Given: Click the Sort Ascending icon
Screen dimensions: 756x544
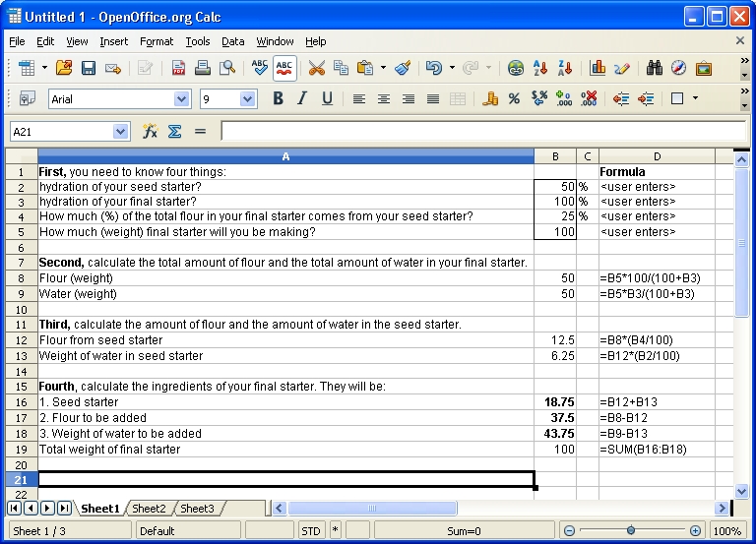Looking at the screenshot, I should (539, 68).
